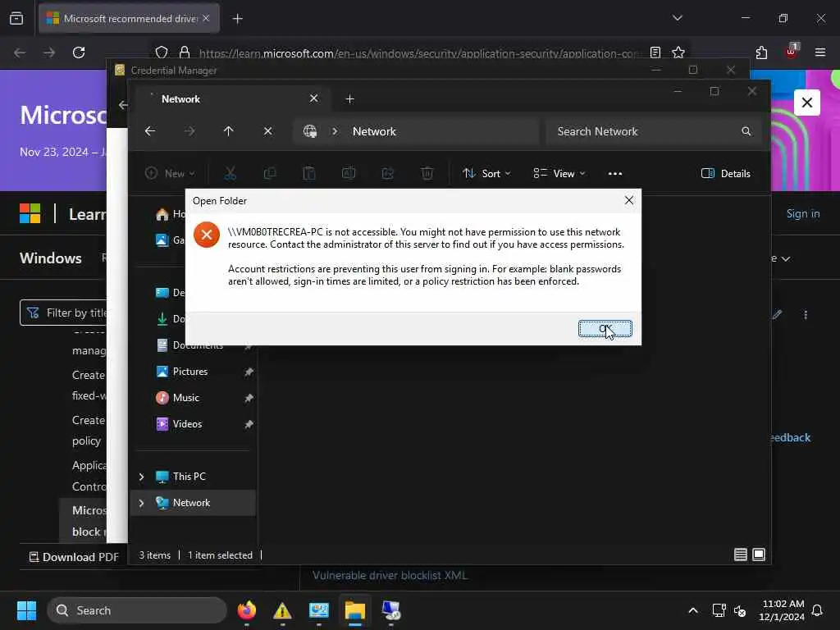Open the New dropdown in Explorer toolbar
Image resolution: width=840 pixels, height=630 pixels.
[x=170, y=174]
